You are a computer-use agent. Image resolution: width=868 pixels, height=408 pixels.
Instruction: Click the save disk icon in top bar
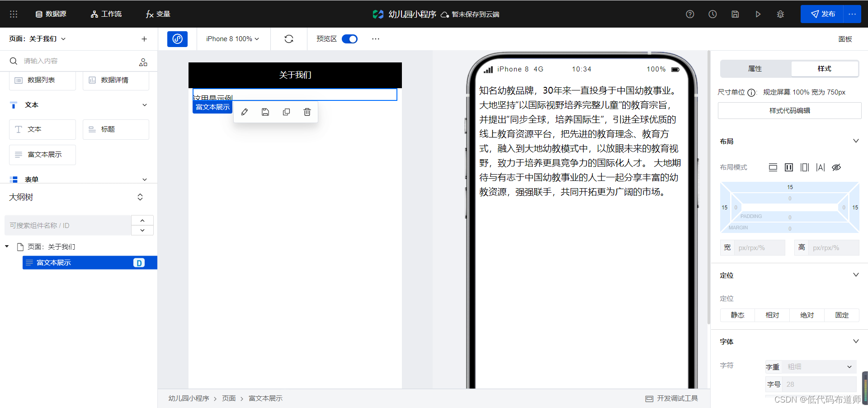pyautogui.click(x=735, y=14)
